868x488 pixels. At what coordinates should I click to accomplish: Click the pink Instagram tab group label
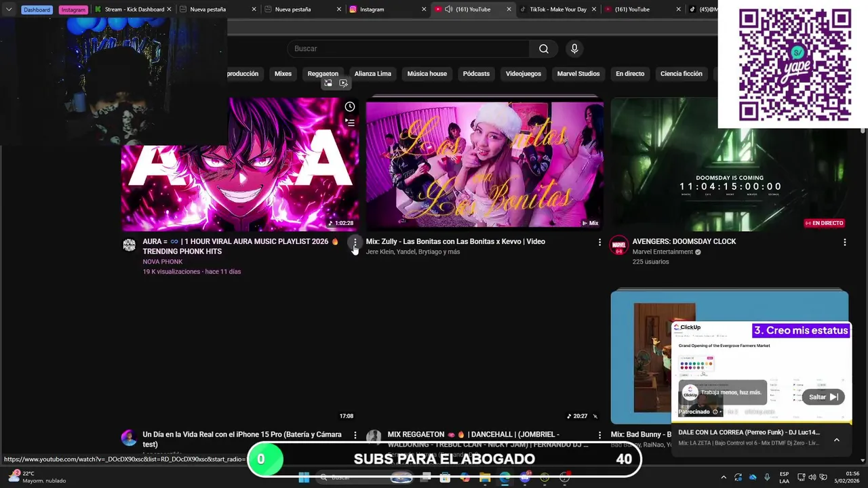73,9
